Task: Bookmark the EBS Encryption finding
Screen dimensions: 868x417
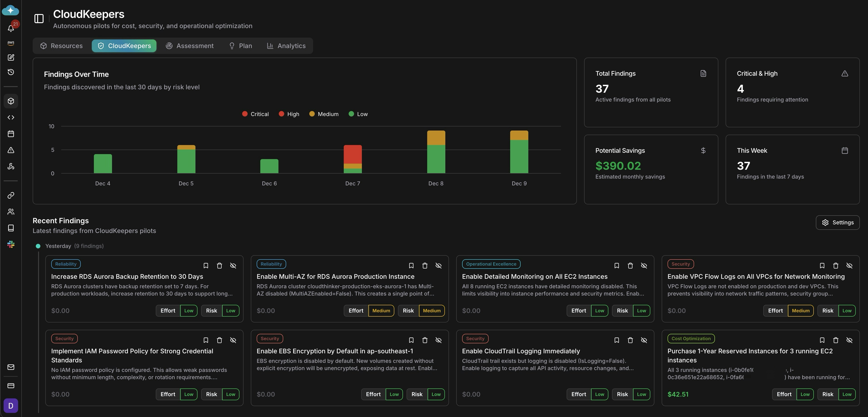Action: [x=411, y=340]
